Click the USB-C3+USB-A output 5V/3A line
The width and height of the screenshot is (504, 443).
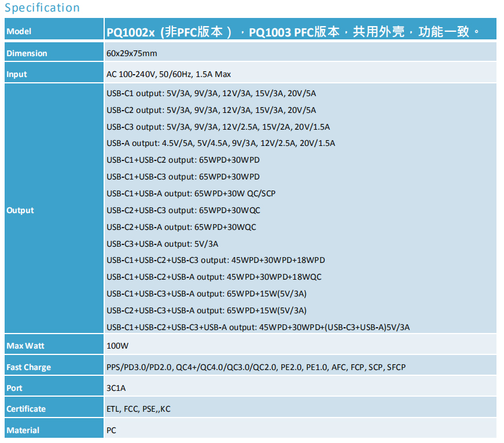[x=163, y=244]
